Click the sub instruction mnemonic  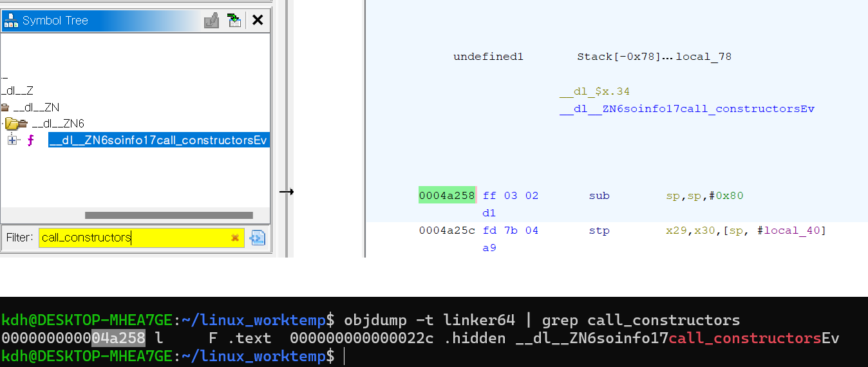point(599,196)
